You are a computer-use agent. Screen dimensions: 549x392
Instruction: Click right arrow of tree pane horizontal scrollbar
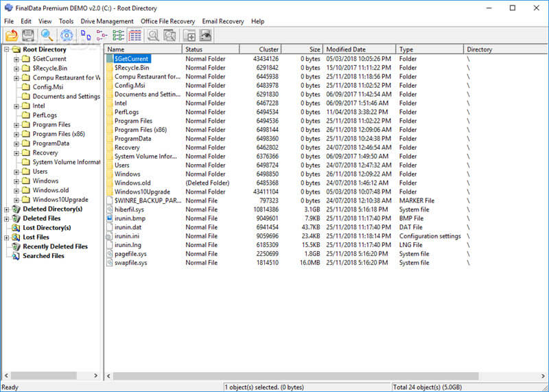coord(95,376)
